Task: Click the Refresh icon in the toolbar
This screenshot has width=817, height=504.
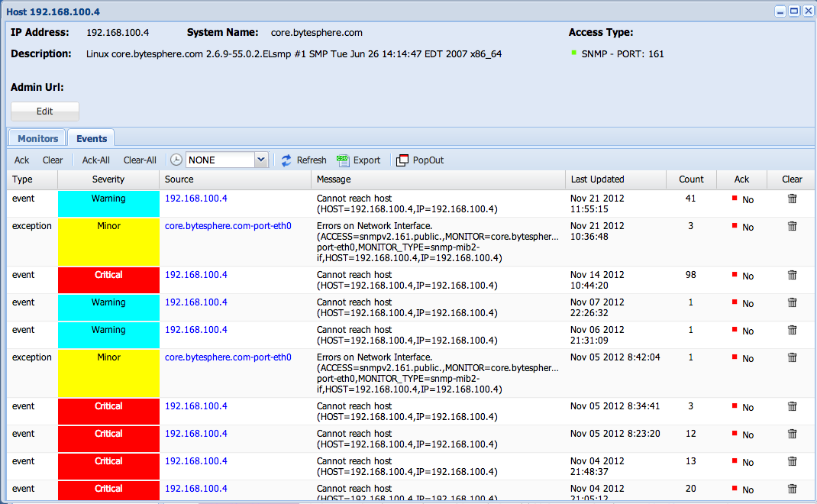Action: [286, 160]
